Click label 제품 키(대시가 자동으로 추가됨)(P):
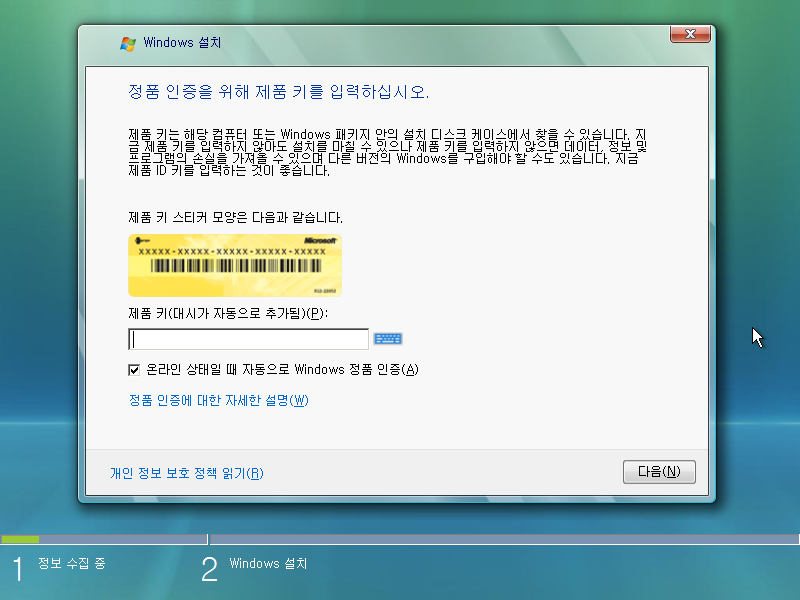The image size is (800, 600). click(228, 313)
